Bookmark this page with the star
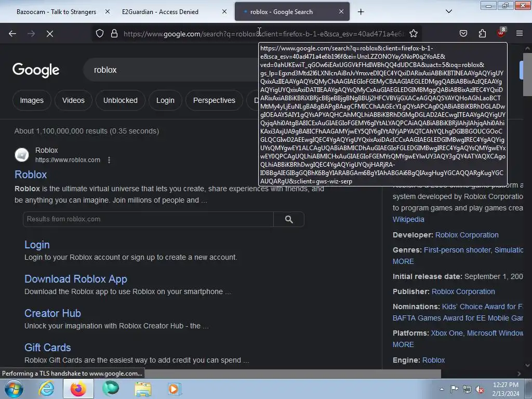The height and width of the screenshot is (399, 532). point(413,34)
